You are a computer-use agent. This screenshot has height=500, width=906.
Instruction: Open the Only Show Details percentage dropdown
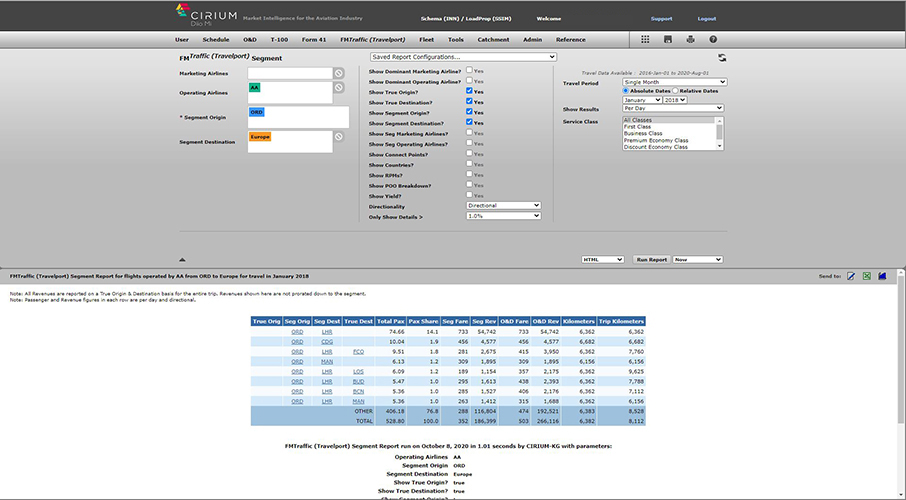click(x=503, y=216)
